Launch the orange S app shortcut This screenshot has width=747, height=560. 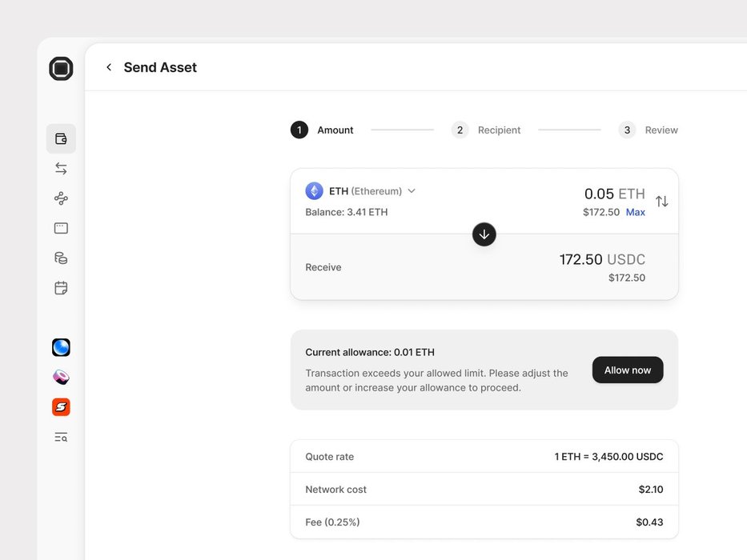[x=61, y=407]
